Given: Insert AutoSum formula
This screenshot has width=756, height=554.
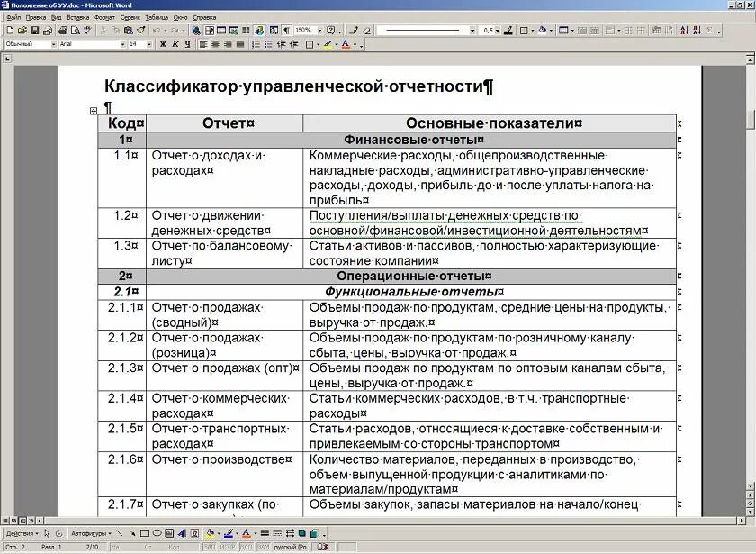Looking at the screenshot, I should 709,31.
